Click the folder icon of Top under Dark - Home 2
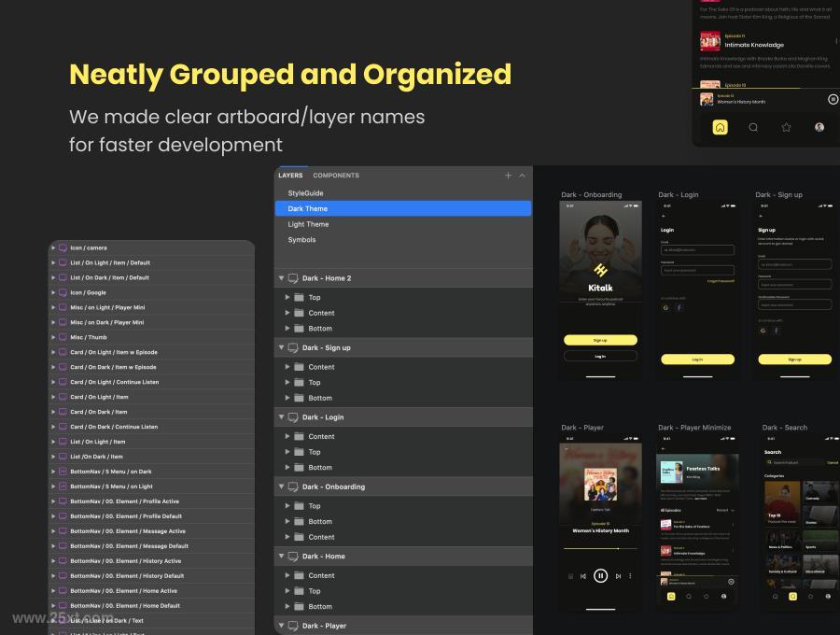Screen dimensions: 840x635 click(x=300, y=297)
